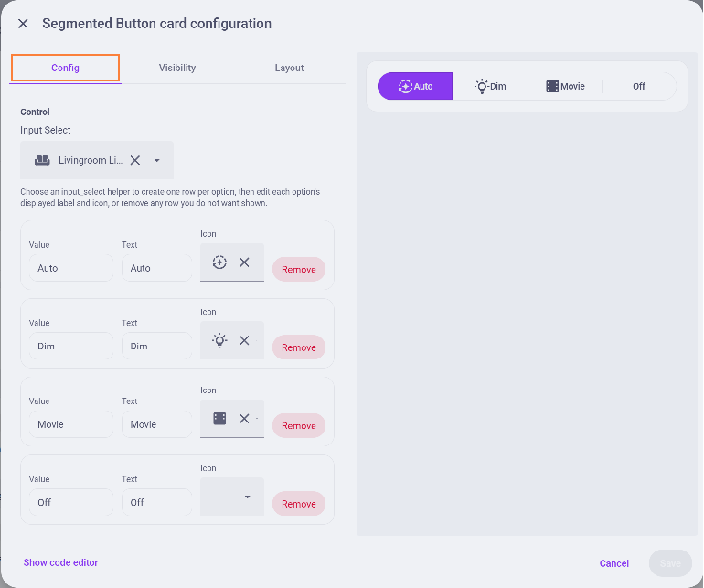The image size is (704, 588).
Task: Select the Movie segment in the preview
Action: 565,86
